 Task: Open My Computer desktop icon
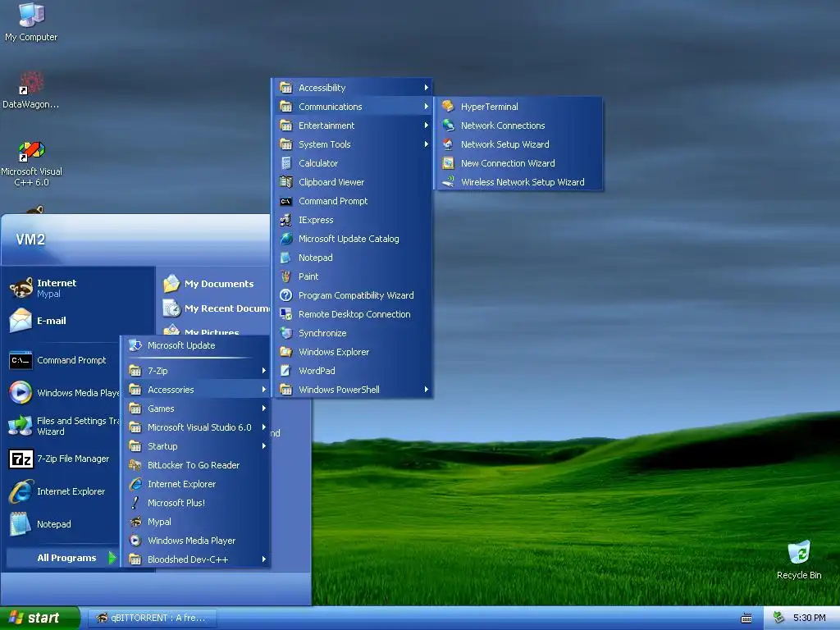click(x=31, y=22)
